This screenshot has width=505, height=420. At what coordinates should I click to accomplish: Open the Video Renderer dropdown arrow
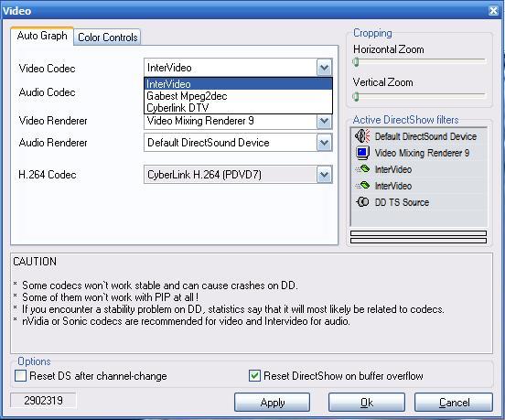pyautogui.click(x=324, y=122)
